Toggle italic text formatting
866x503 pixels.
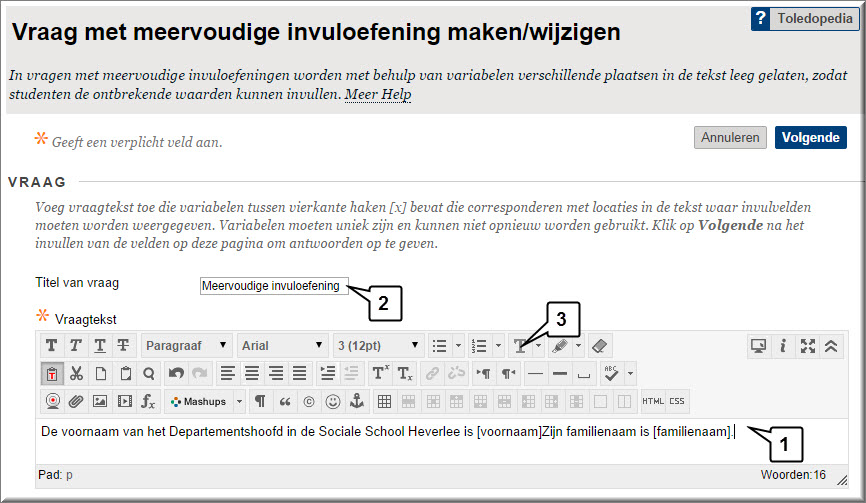coord(76,346)
